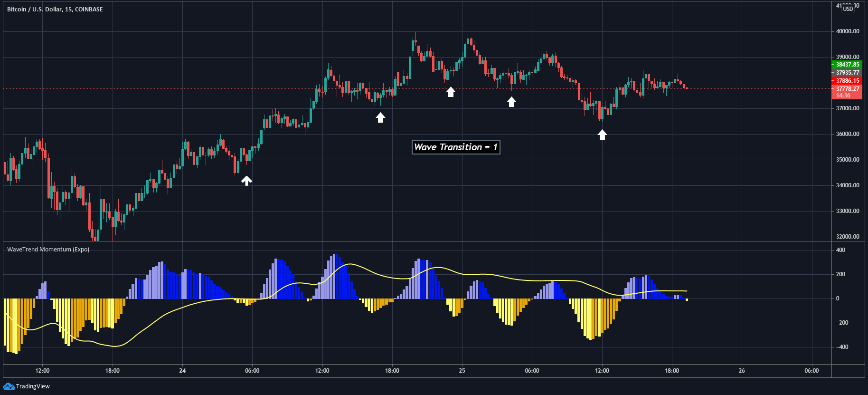Click the second white up arrow from the left
The height and width of the screenshot is (395, 868).
pyautogui.click(x=380, y=117)
